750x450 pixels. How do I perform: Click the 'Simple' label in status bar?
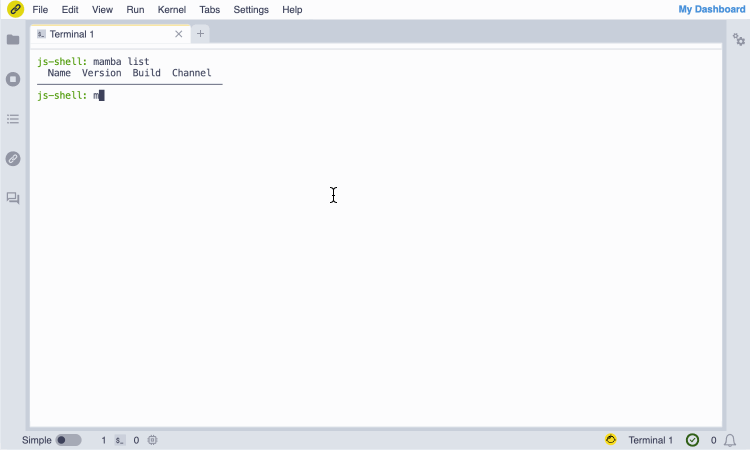[36, 440]
